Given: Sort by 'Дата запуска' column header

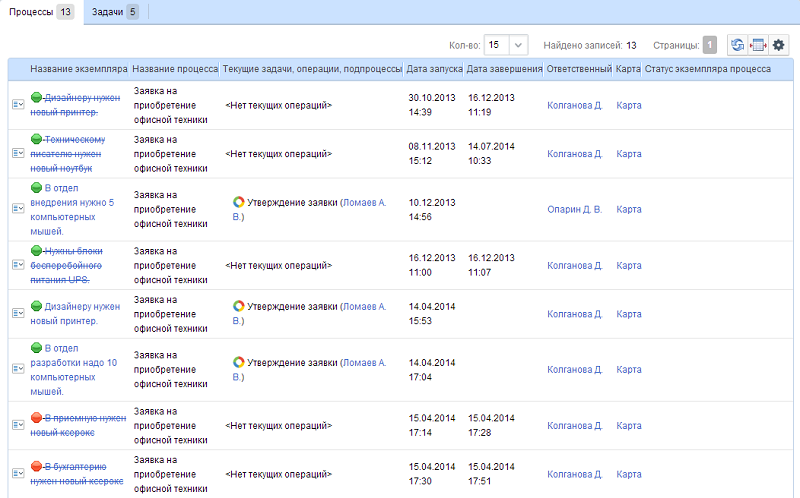Looking at the screenshot, I should click(x=434, y=69).
